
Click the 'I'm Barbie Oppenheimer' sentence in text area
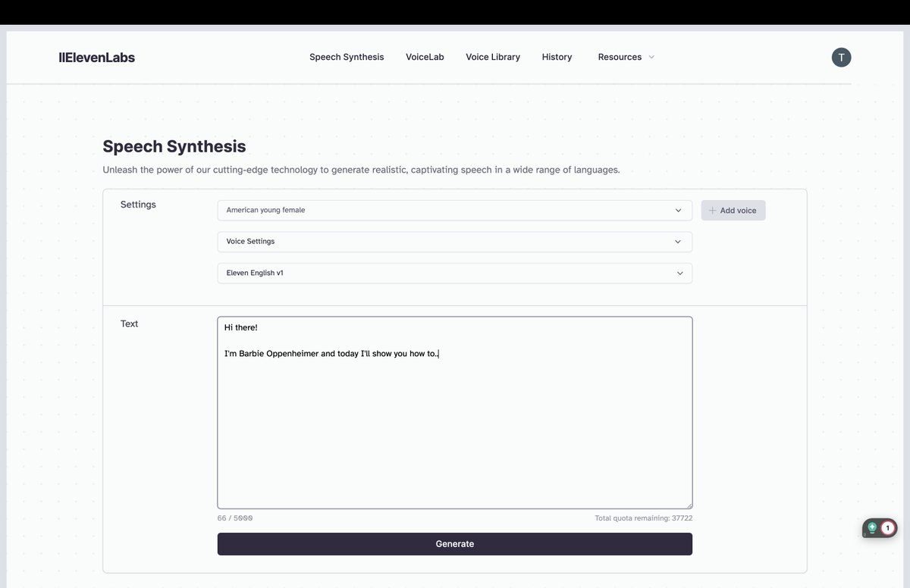click(331, 354)
